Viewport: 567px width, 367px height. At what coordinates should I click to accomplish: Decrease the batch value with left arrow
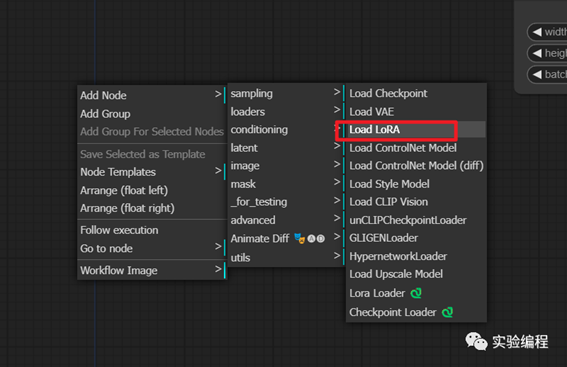pyautogui.click(x=537, y=74)
